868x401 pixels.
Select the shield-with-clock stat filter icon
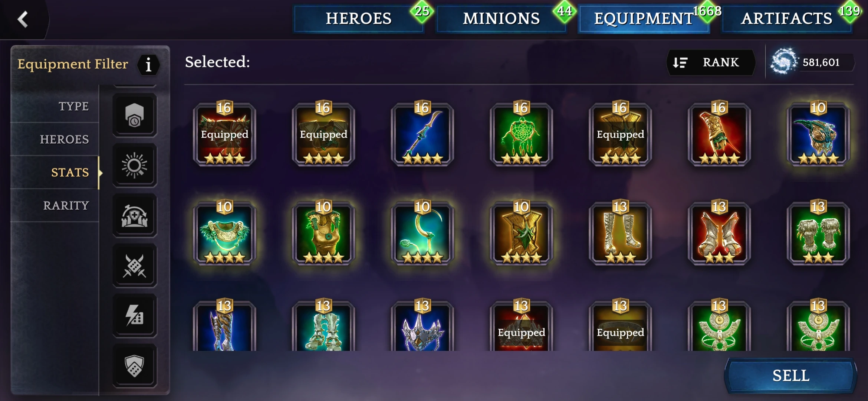tap(134, 115)
